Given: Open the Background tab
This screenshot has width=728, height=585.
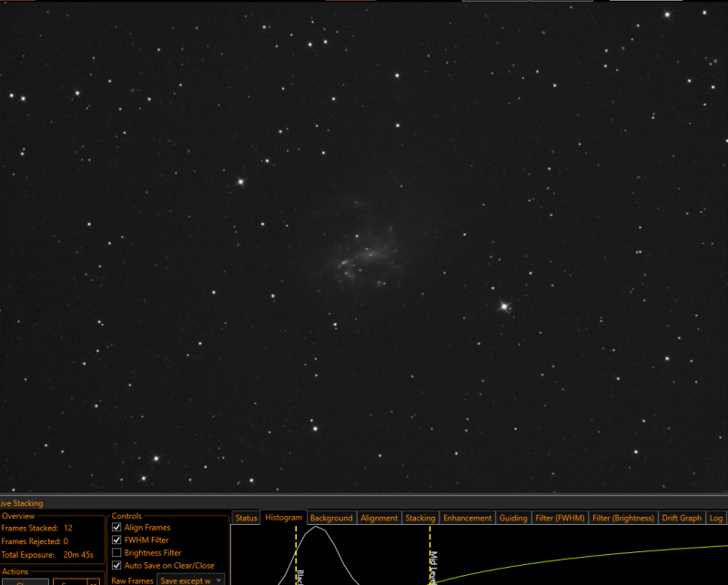Looking at the screenshot, I should pos(331,518).
